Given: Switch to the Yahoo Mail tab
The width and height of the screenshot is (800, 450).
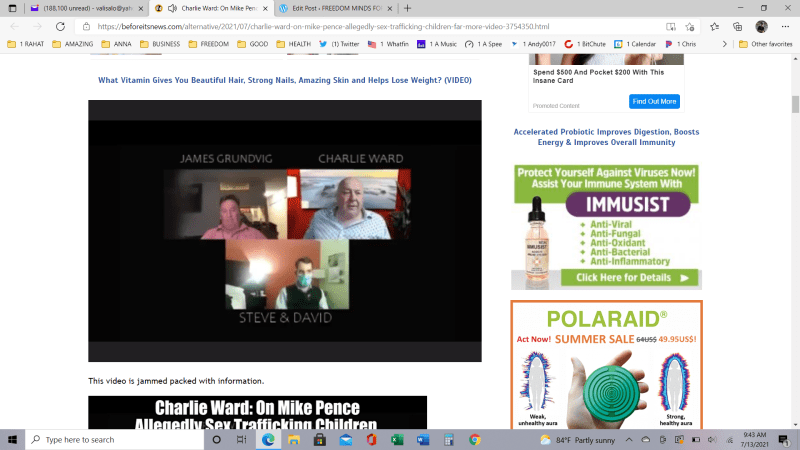Looking at the screenshot, I should pos(78,8).
